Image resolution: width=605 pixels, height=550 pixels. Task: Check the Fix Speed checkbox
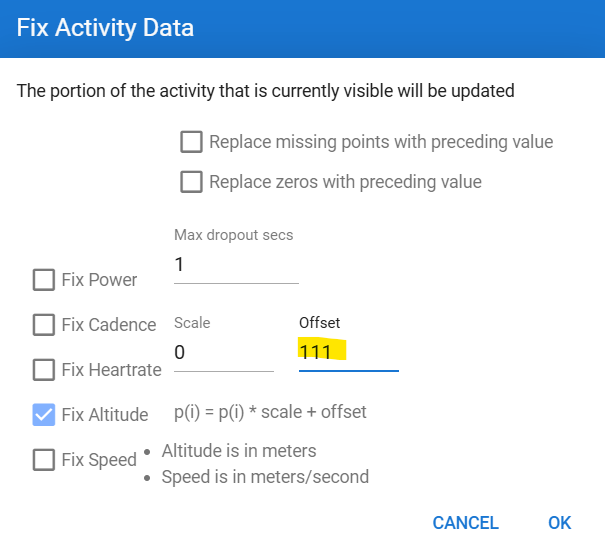(44, 460)
